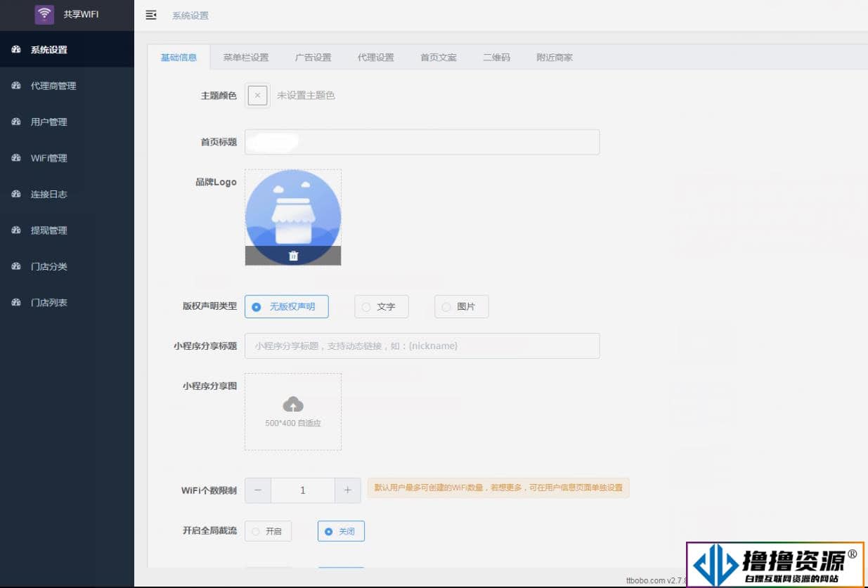868x588 pixels.
Task: Click the 小程序分享标题 input field
Action: [422, 346]
